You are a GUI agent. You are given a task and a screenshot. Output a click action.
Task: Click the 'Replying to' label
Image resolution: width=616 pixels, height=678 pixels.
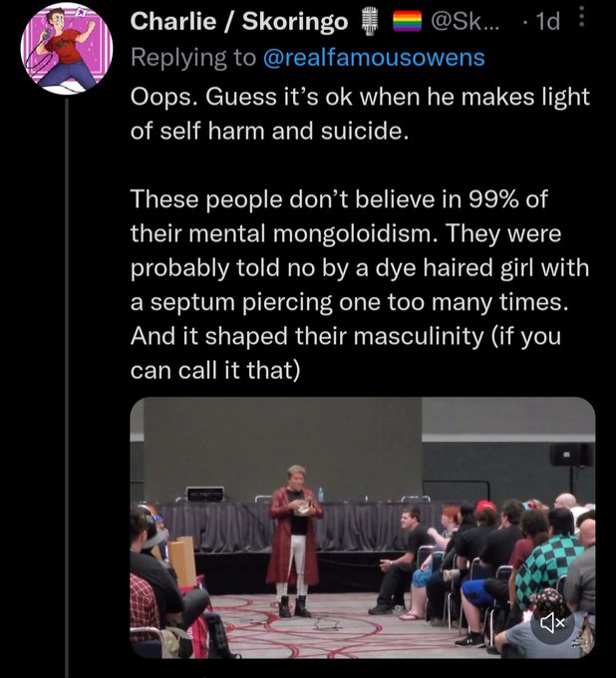tap(193, 59)
